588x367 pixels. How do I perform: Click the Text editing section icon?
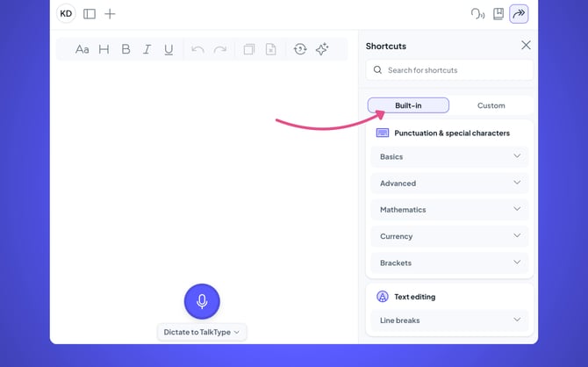click(x=383, y=297)
